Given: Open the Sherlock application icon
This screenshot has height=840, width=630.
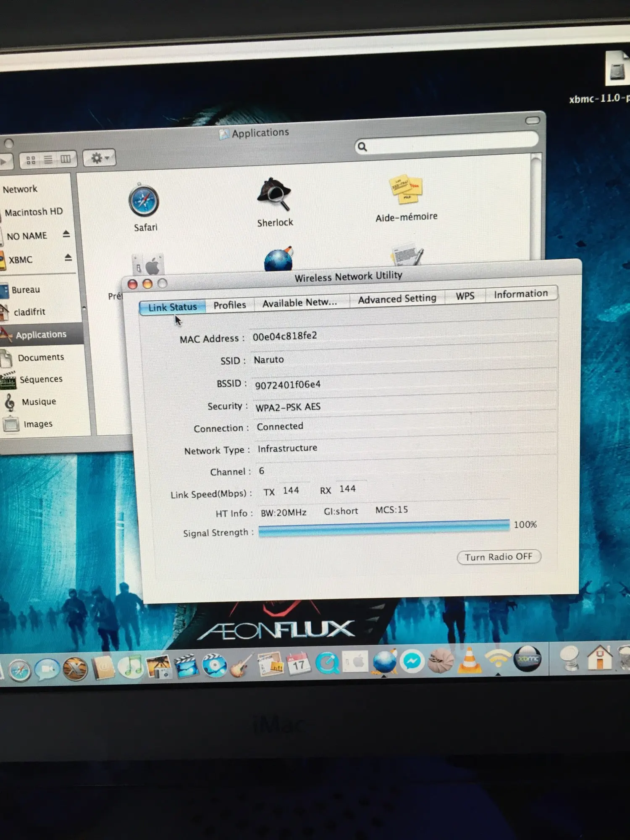Looking at the screenshot, I should pyautogui.click(x=274, y=194).
